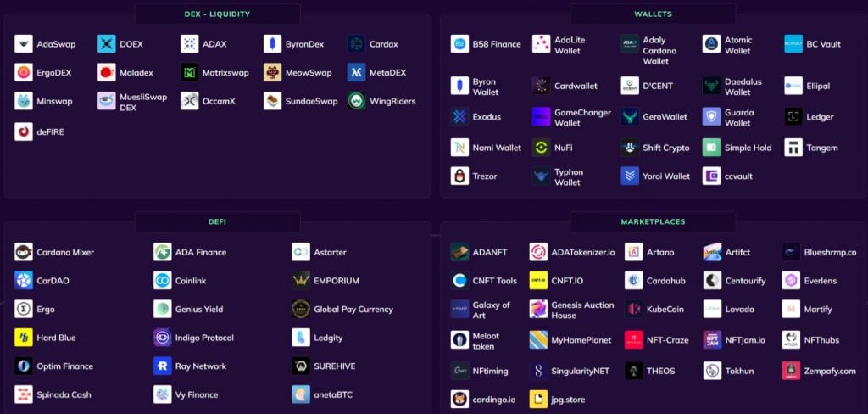Click the AdaSwap logo icon
Image resolution: width=868 pixels, height=414 pixels.
click(24, 44)
